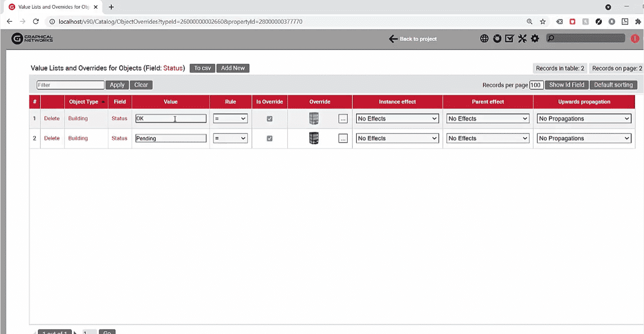644x334 pixels.
Task: Click Status link in the Pending row
Action: pyautogui.click(x=119, y=138)
